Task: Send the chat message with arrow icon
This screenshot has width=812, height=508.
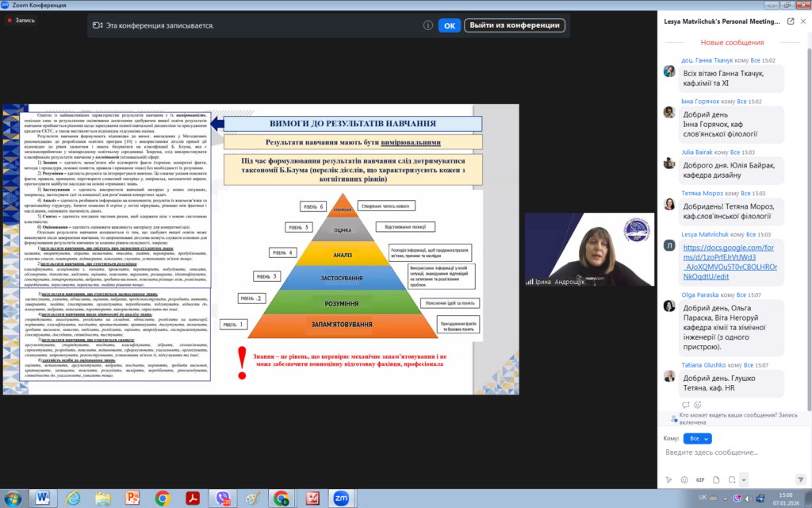Action: [x=801, y=479]
